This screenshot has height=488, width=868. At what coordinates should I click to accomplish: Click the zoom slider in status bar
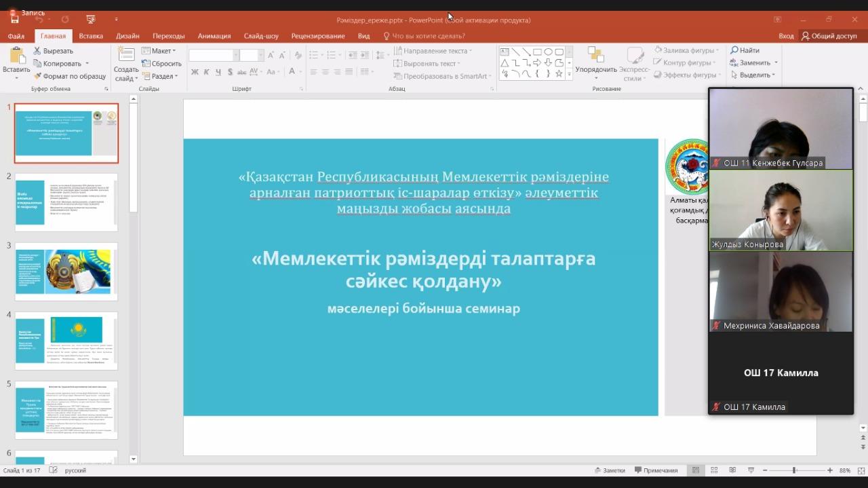(x=794, y=470)
